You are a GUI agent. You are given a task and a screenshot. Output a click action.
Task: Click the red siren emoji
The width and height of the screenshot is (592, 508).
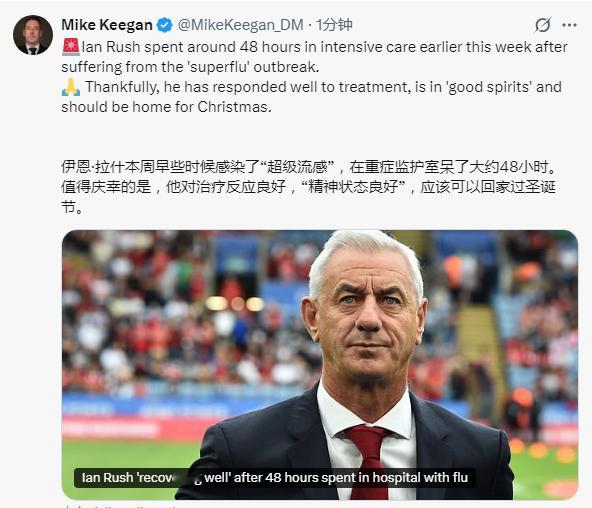click(x=71, y=47)
